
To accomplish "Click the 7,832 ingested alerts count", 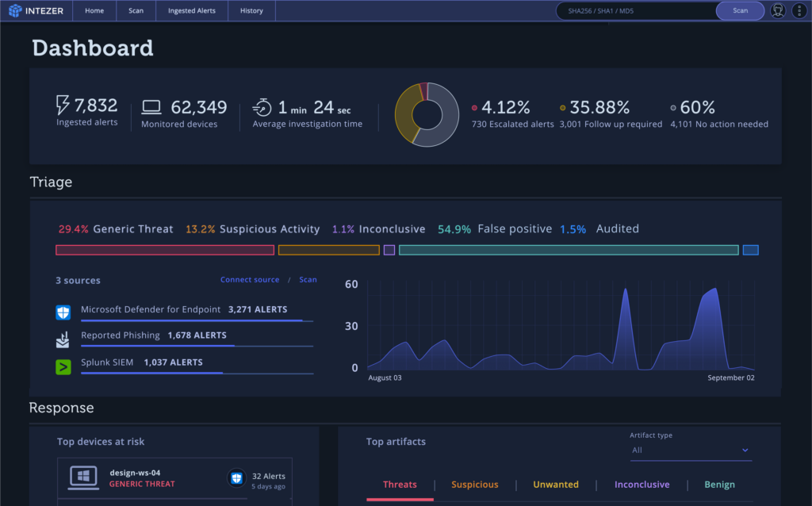I will click(96, 105).
